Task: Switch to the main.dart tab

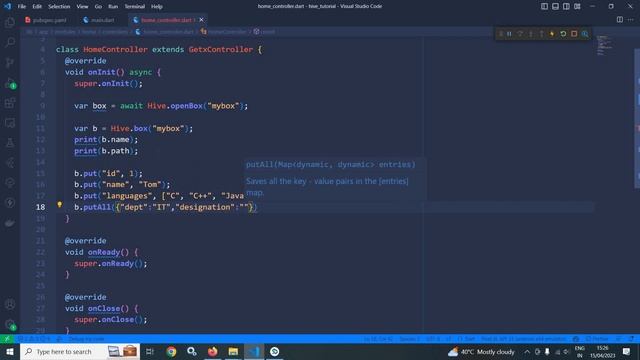Action: 99,20
